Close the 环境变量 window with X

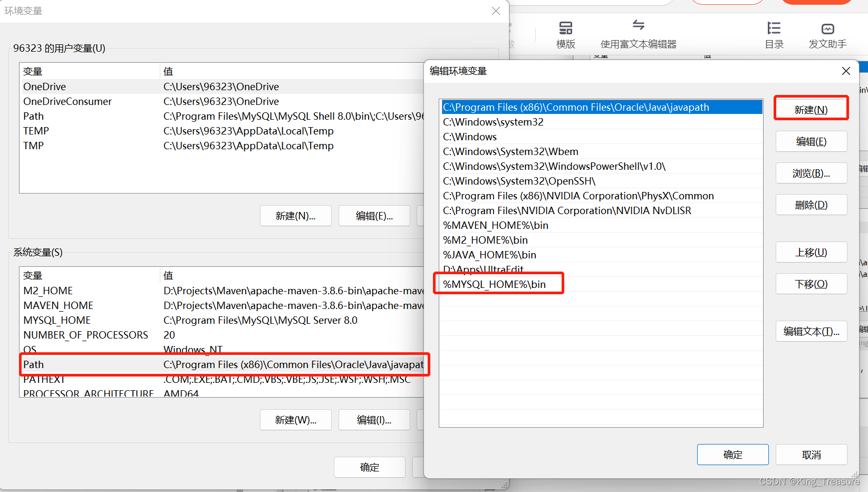496,11
